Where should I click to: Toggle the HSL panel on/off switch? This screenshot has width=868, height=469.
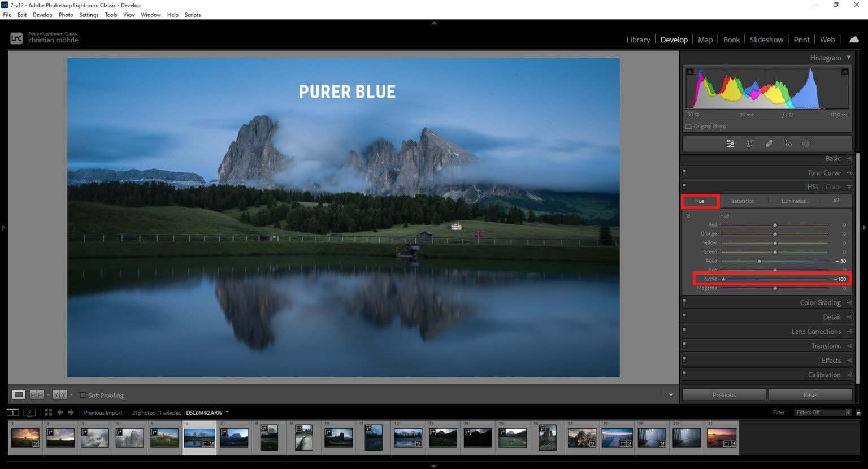[x=684, y=186]
